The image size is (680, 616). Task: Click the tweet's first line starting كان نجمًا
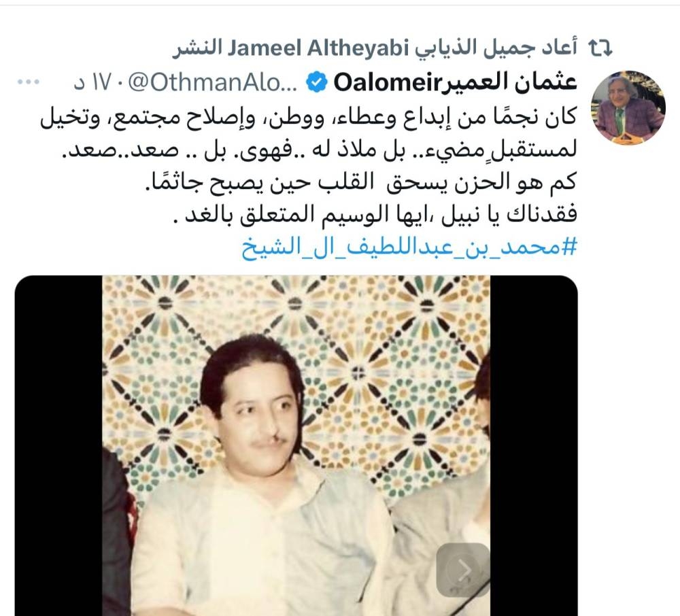click(308, 116)
